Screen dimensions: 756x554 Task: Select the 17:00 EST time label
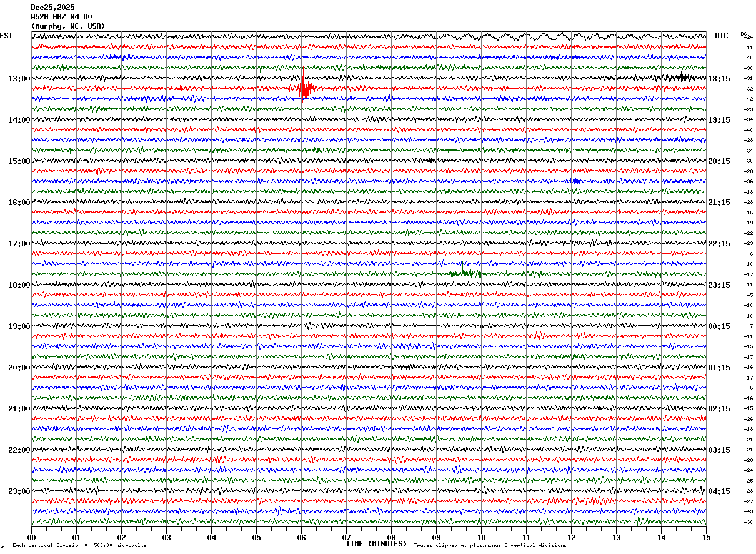click(19, 244)
